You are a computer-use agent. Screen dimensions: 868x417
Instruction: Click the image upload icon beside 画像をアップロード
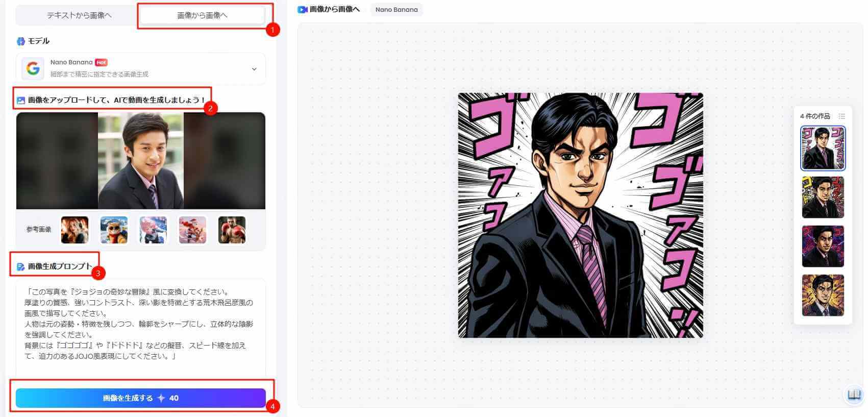coord(21,101)
